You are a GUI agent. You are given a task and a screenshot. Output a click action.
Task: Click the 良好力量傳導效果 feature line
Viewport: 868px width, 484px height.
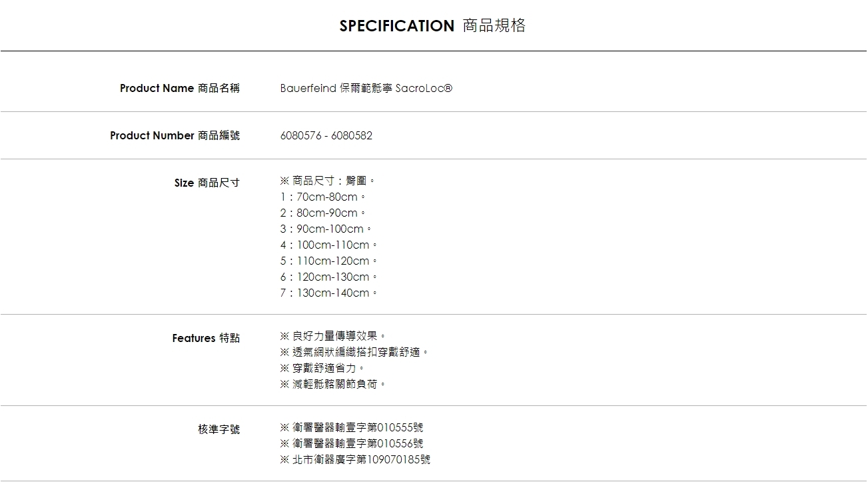(x=333, y=336)
